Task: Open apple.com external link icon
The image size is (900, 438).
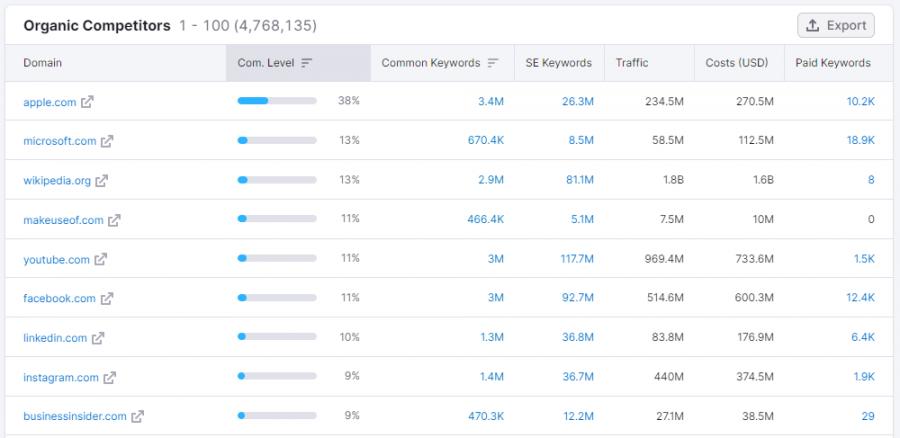Action: click(87, 102)
